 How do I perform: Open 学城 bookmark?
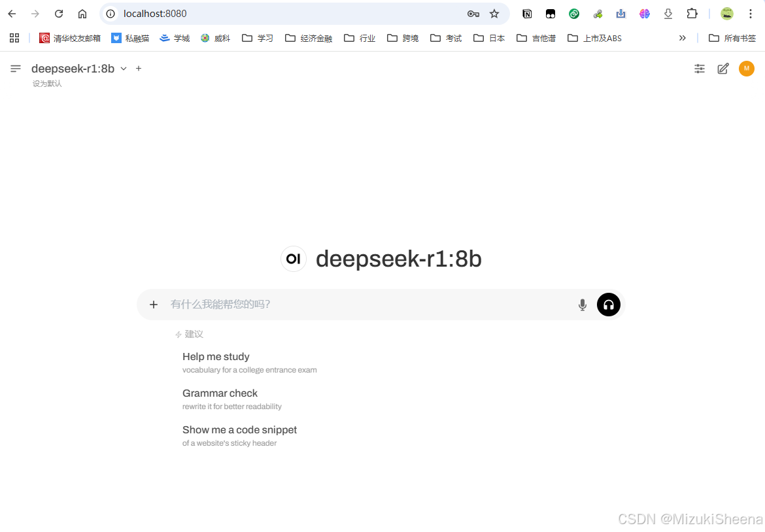[175, 38]
